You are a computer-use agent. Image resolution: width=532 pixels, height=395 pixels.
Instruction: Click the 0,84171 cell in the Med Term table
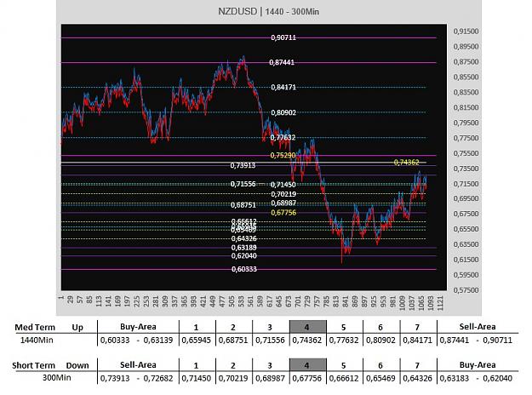coord(418,340)
